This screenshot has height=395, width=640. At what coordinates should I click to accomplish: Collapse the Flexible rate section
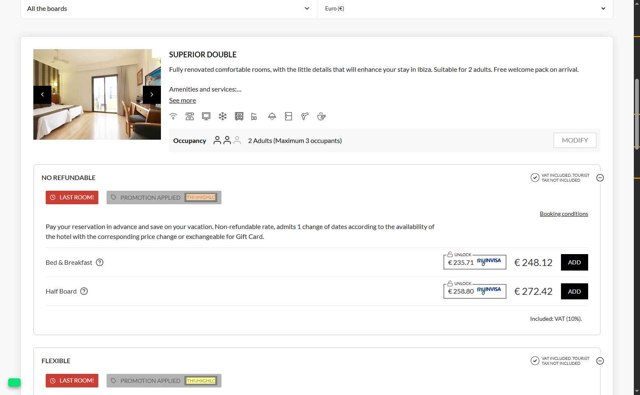click(x=600, y=361)
